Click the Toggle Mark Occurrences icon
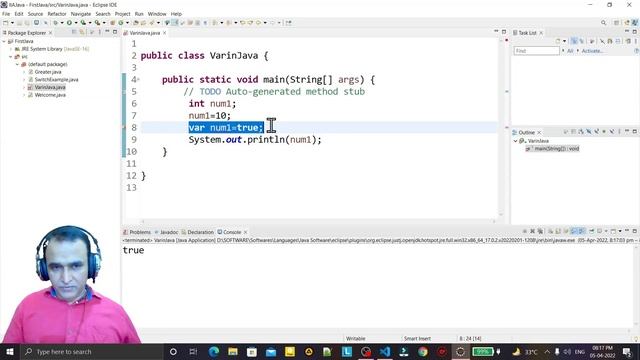This screenshot has height=360, width=640. coord(175,23)
